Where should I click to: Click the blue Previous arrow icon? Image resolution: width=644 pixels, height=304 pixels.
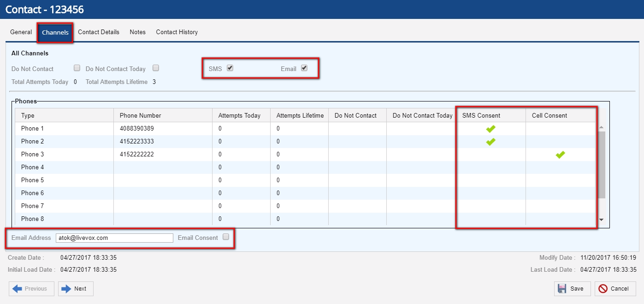pyautogui.click(x=17, y=289)
